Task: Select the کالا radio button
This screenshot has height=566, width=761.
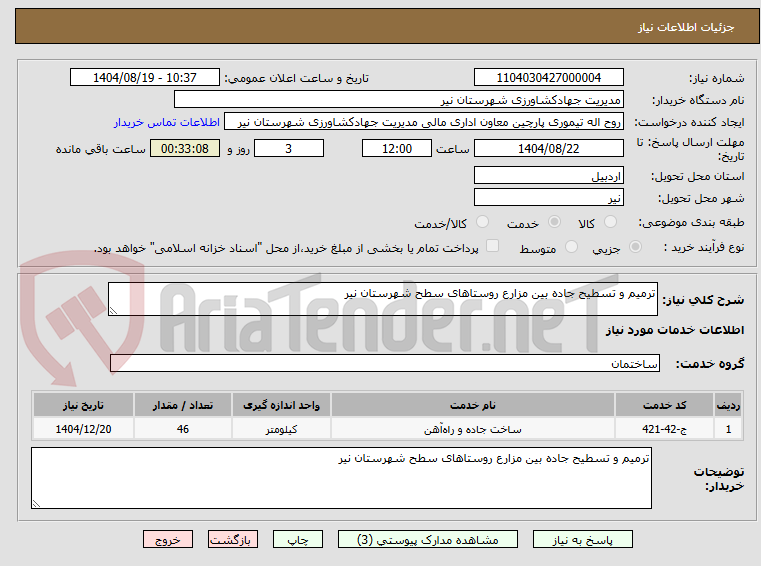Action: coord(610,222)
